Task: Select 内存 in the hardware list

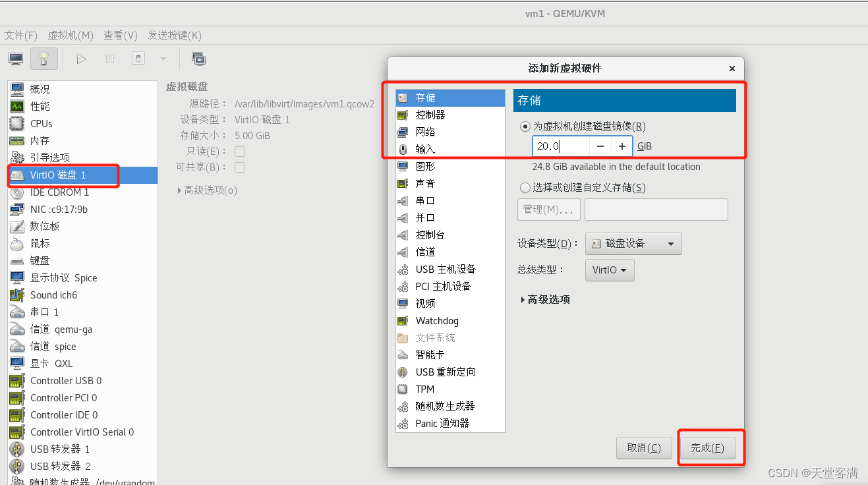Action: 82,140
